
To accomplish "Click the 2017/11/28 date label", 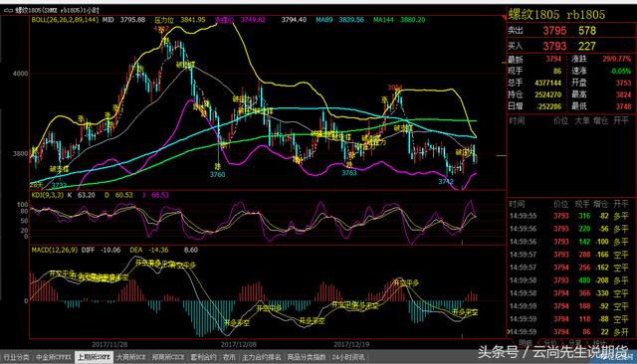I will (109, 344).
